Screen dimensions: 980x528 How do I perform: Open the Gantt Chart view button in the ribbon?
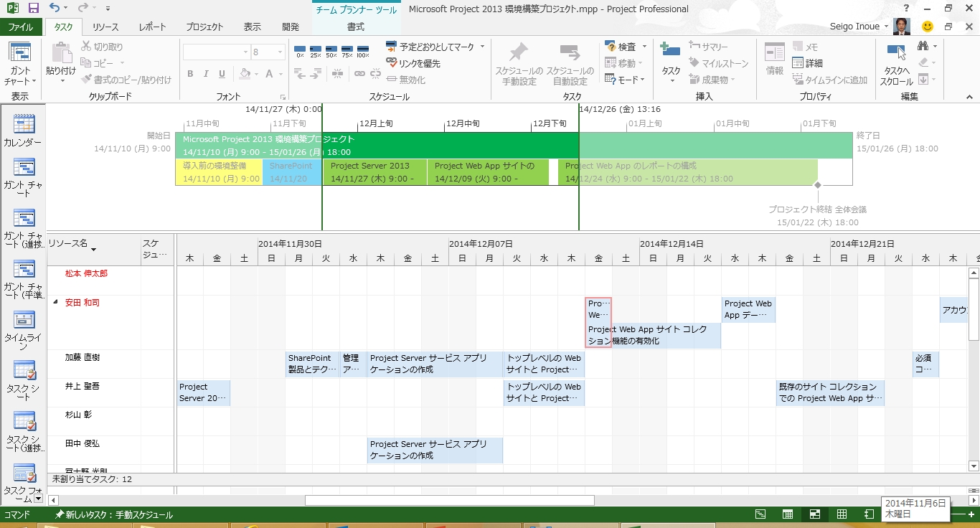tap(20, 63)
